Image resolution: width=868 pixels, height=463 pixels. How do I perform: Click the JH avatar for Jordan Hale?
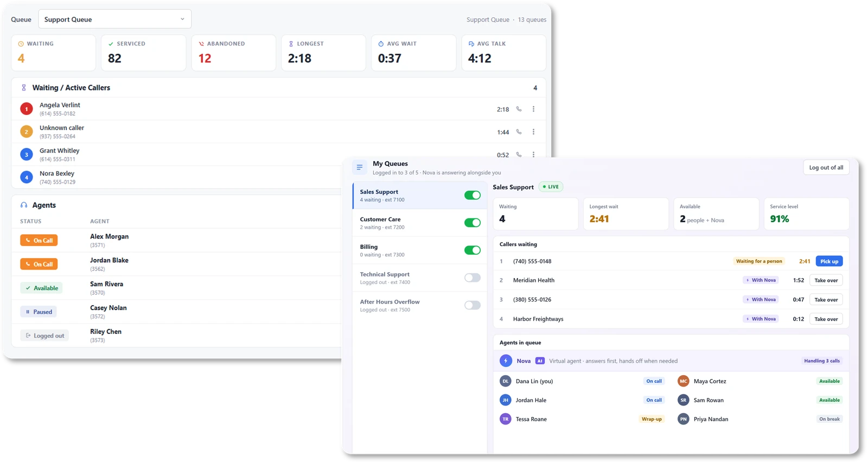click(x=506, y=400)
